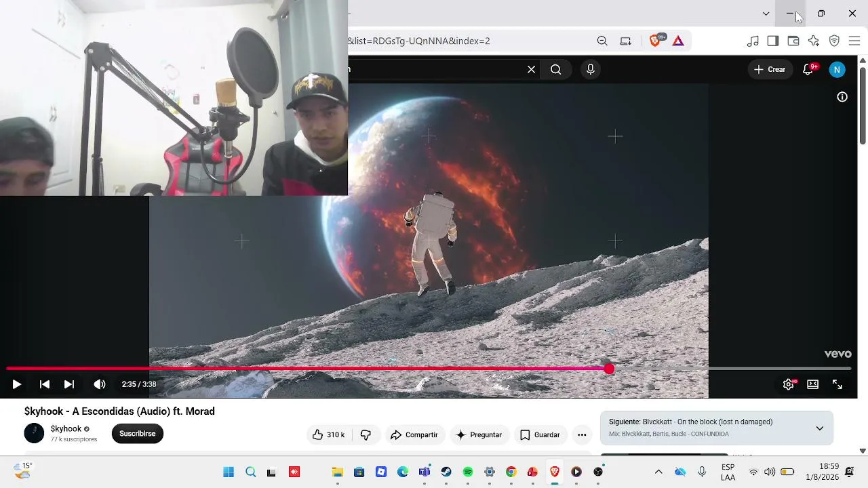
Task: Open the video info card icon
Action: 842,97
